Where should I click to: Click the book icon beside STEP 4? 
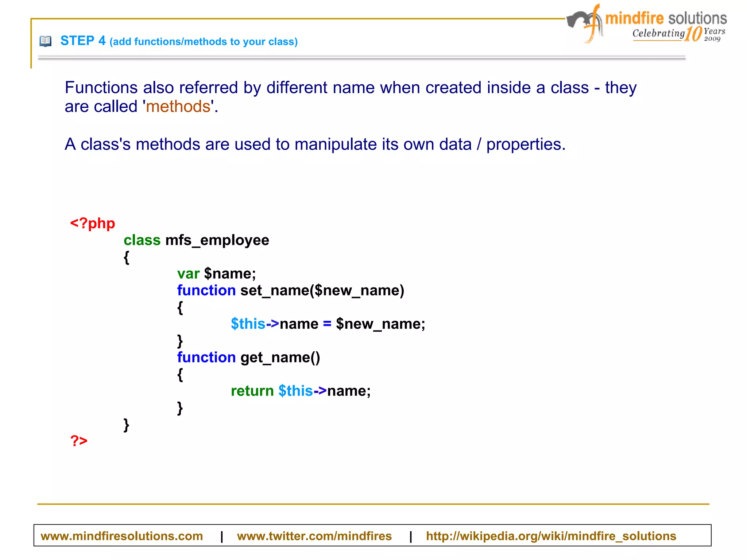46,41
